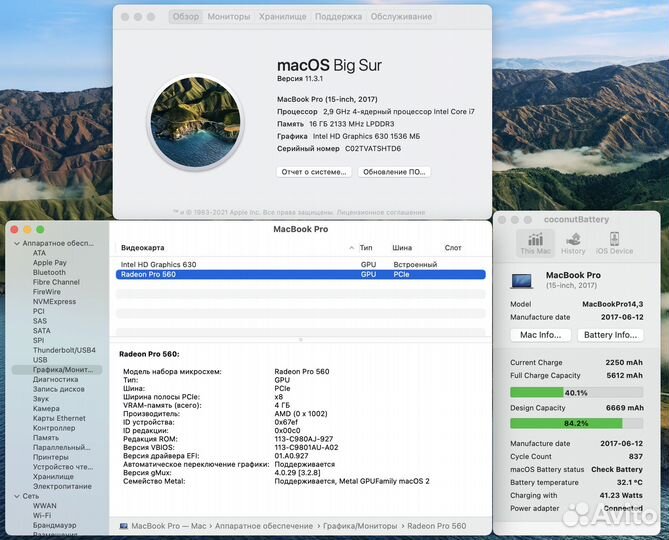Select NVMExpress in the sidebar
This screenshot has width=669, height=540.
[x=55, y=302]
